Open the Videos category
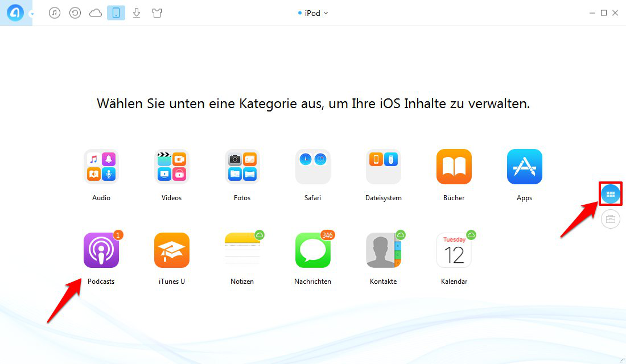 click(172, 167)
